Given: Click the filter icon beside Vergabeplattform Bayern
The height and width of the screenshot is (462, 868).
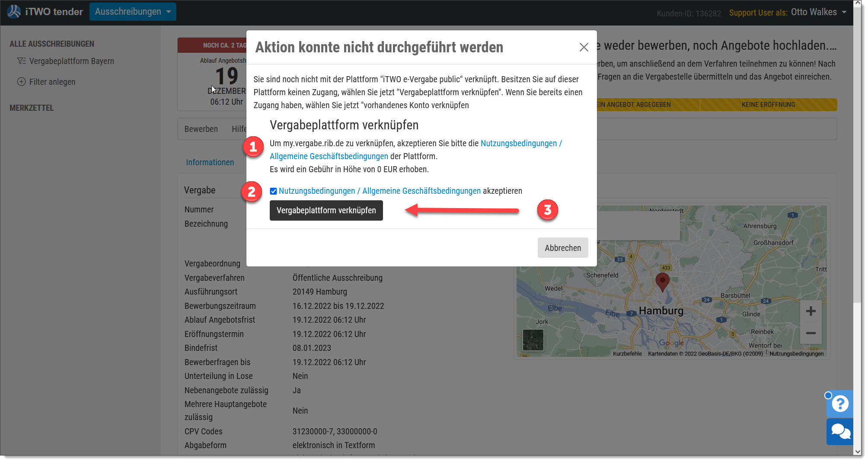Looking at the screenshot, I should click(x=21, y=61).
